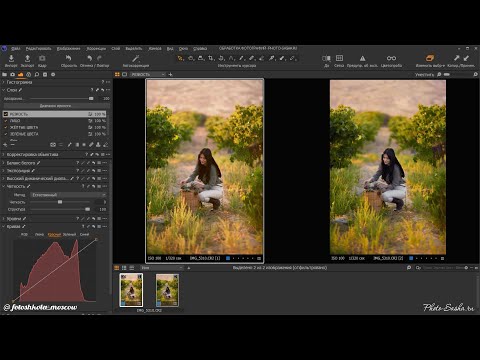Click the browser search field
This screenshot has width=480, height=360.
[x=443, y=268]
